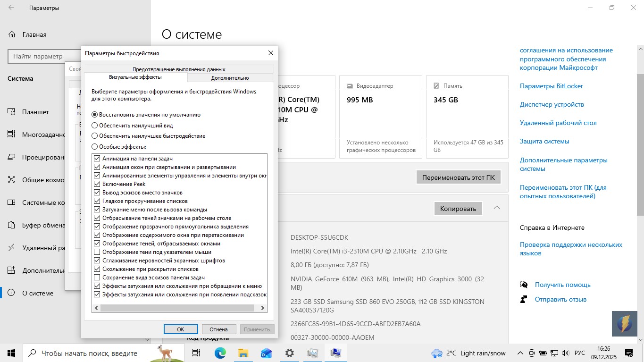Open the Общие возможности sidebar icon
The image size is (644, 362).
coord(12,180)
